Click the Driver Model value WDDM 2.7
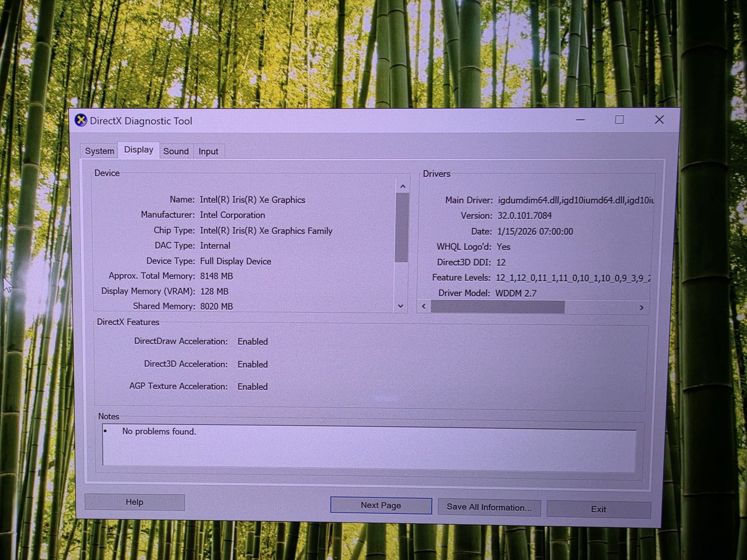This screenshot has width=747, height=560. point(516,293)
